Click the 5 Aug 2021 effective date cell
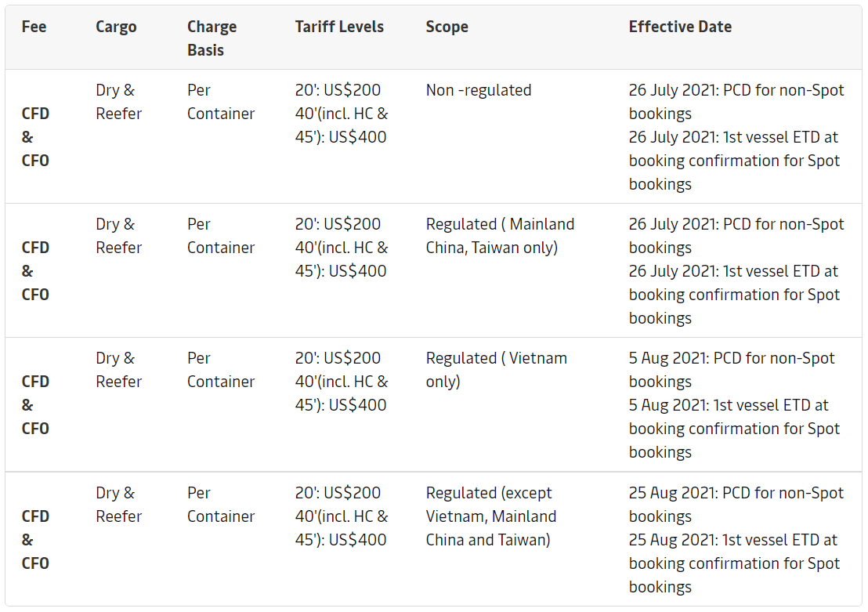The width and height of the screenshot is (868, 612). (736, 405)
